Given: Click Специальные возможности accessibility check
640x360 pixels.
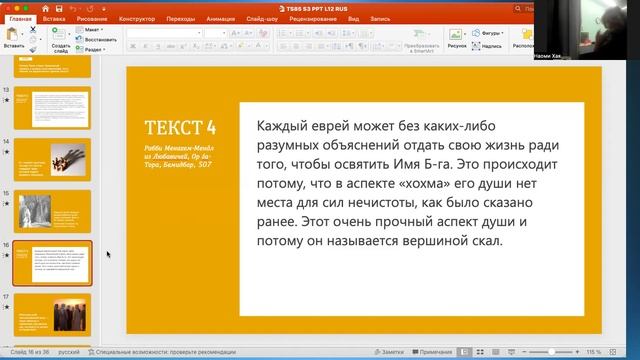Looking at the screenshot, I should (x=162, y=352).
